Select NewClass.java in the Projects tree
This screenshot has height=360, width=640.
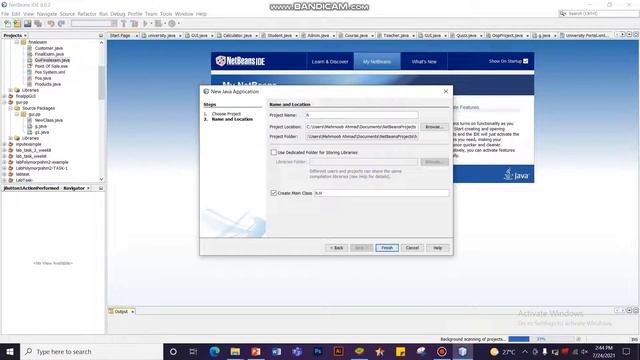click(49, 120)
